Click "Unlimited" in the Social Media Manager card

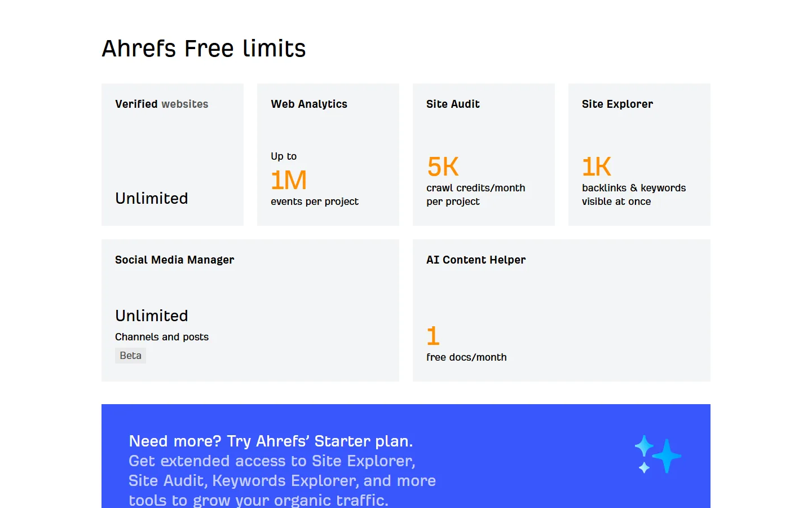click(152, 316)
